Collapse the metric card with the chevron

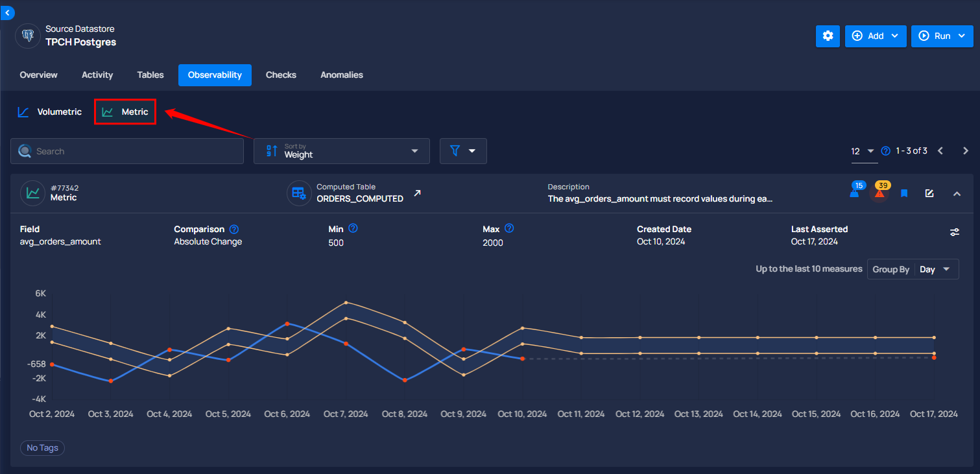click(957, 193)
